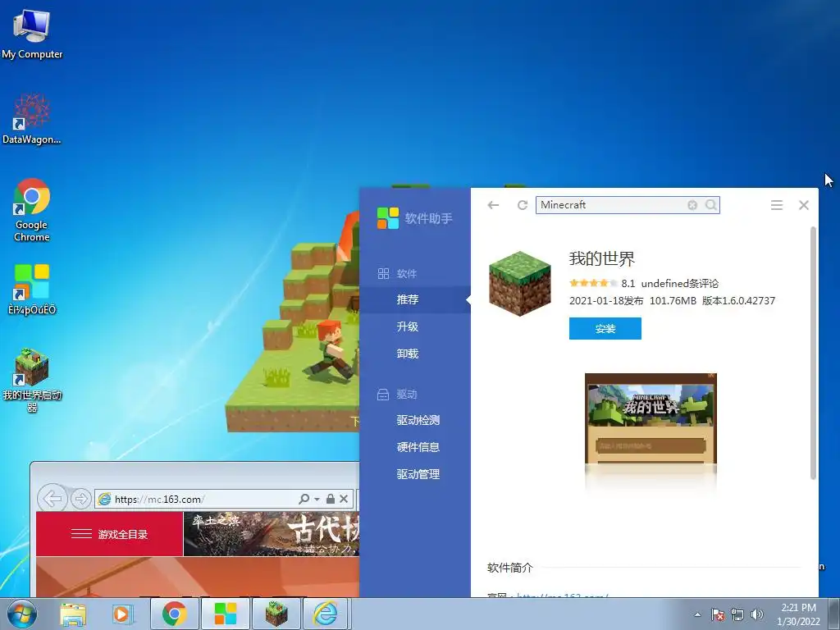
Task: Click forward arrow in Internet Explorer window
Action: (81, 499)
